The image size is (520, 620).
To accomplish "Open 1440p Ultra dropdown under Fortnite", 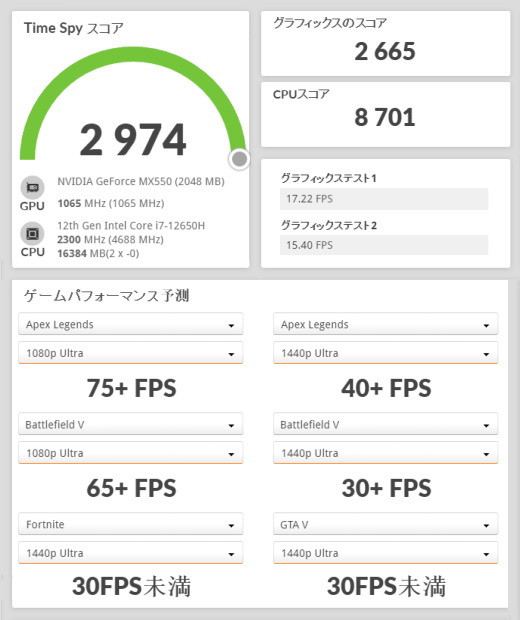I will point(130,553).
